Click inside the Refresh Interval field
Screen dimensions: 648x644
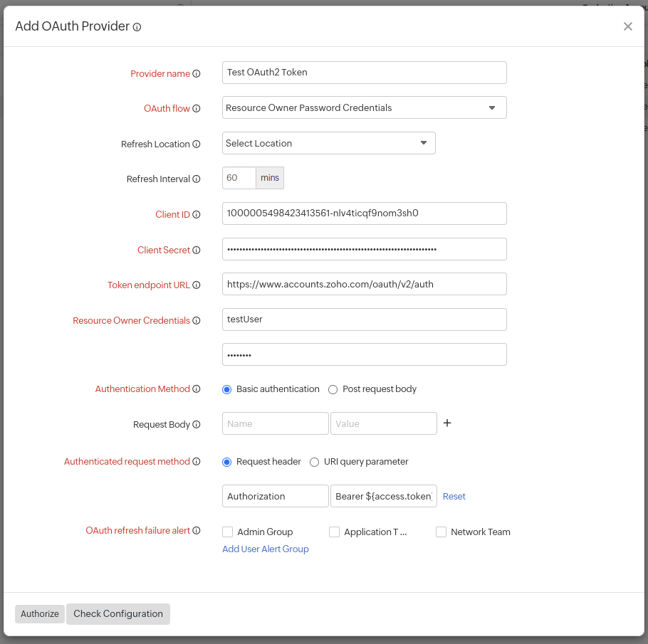(x=239, y=178)
